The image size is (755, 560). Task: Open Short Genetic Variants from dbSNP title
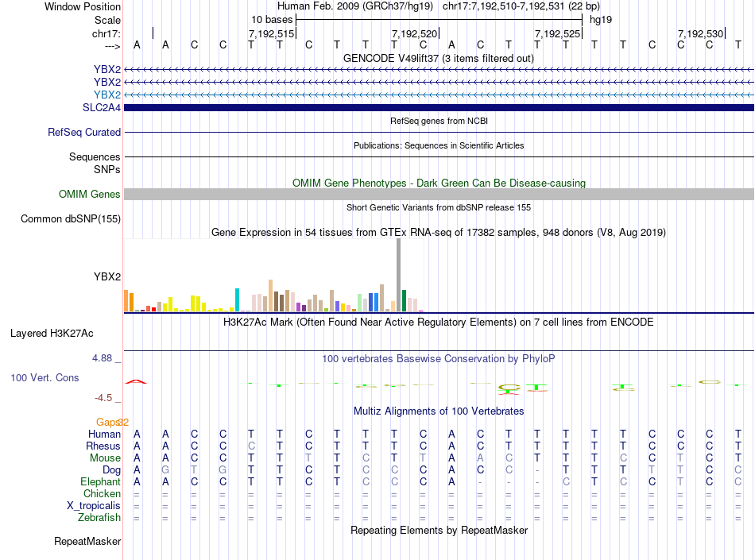[x=439, y=207]
